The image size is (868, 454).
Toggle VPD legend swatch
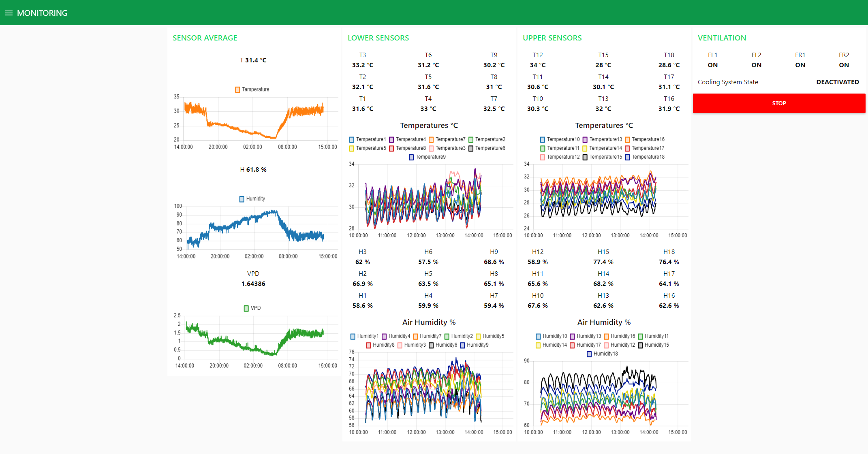(x=246, y=308)
